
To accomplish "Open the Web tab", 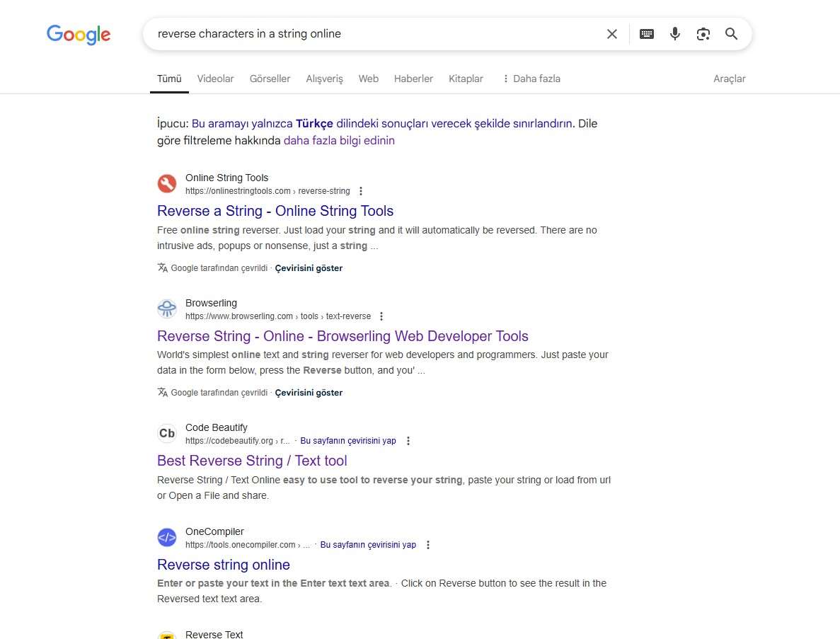I will coord(369,79).
